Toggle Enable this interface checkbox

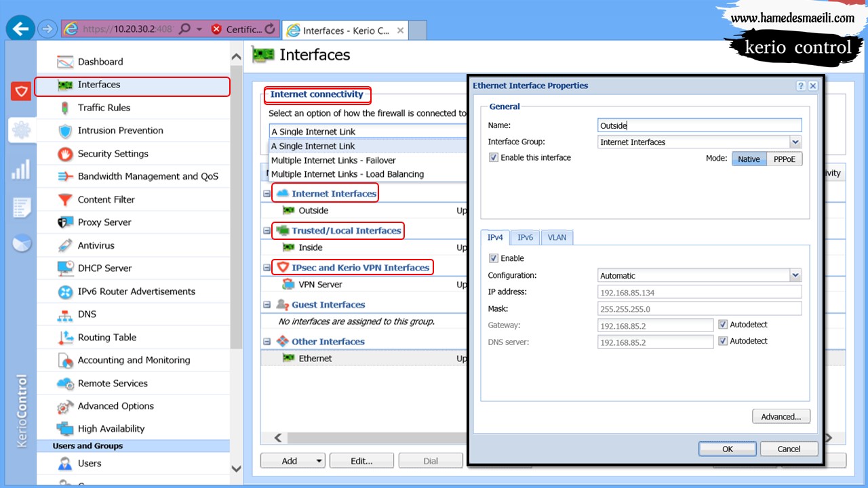494,157
